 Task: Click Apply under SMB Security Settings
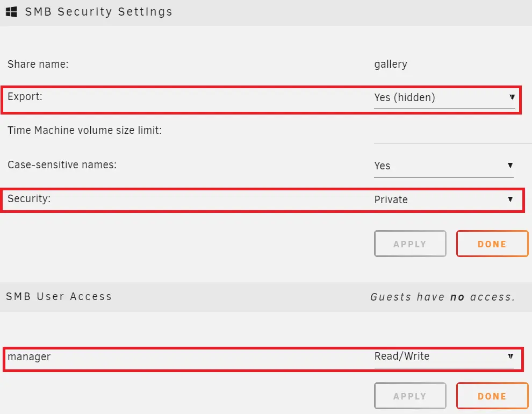410,244
